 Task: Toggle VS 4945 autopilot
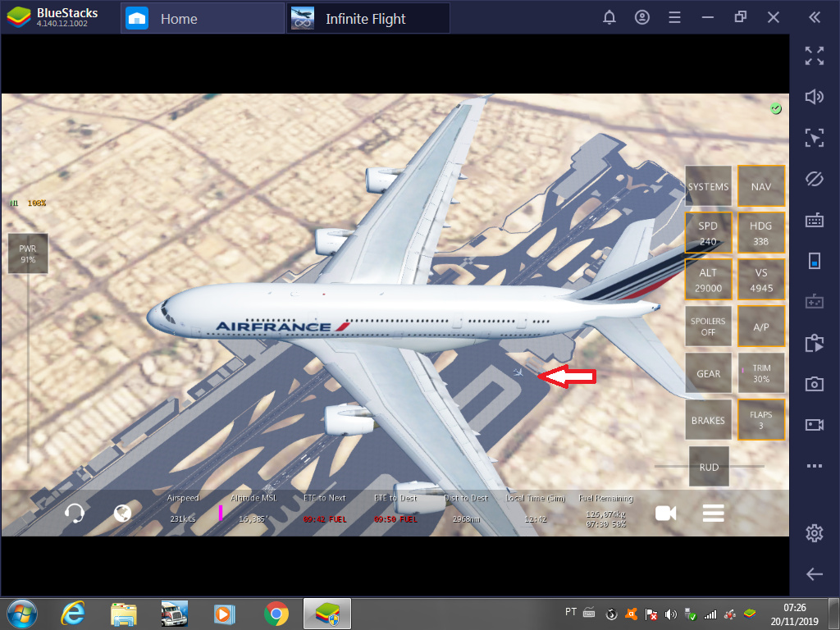pyautogui.click(x=760, y=280)
